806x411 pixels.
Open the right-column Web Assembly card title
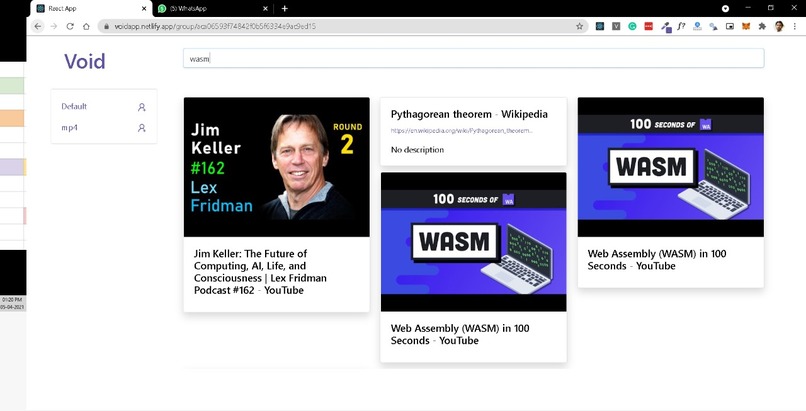pos(657,259)
